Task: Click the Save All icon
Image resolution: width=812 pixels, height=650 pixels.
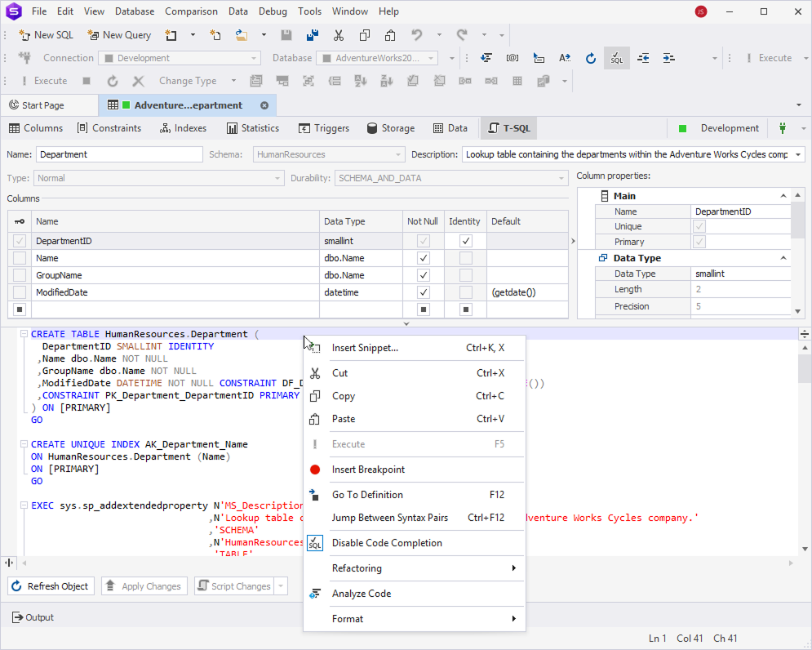Action: [313, 35]
